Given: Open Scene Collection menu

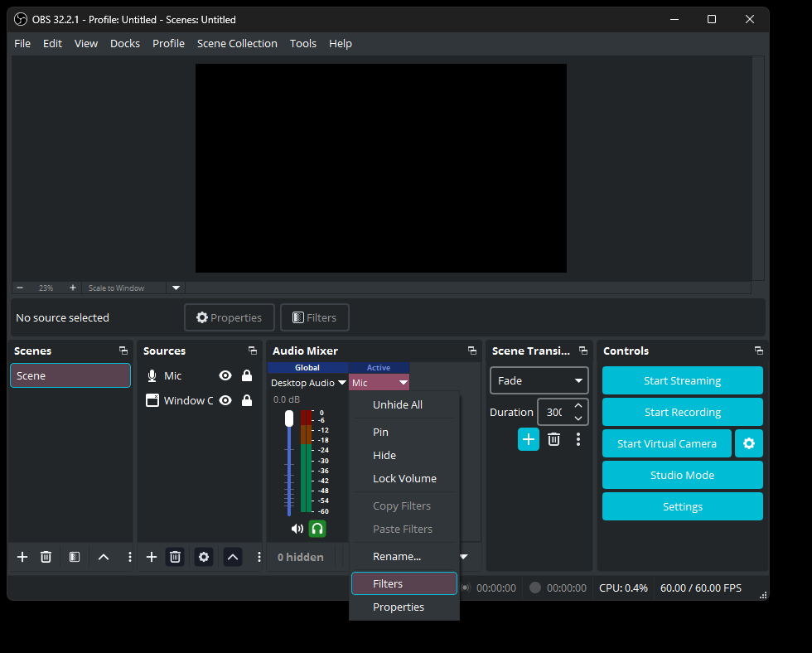Looking at the screenshot, I should [x=237, y=43].
